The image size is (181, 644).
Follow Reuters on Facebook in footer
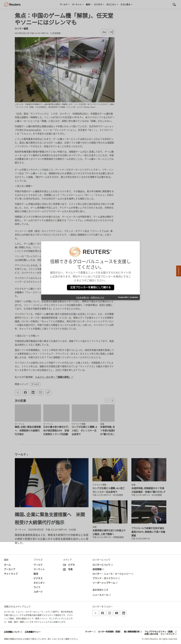[x=102, y=613]
